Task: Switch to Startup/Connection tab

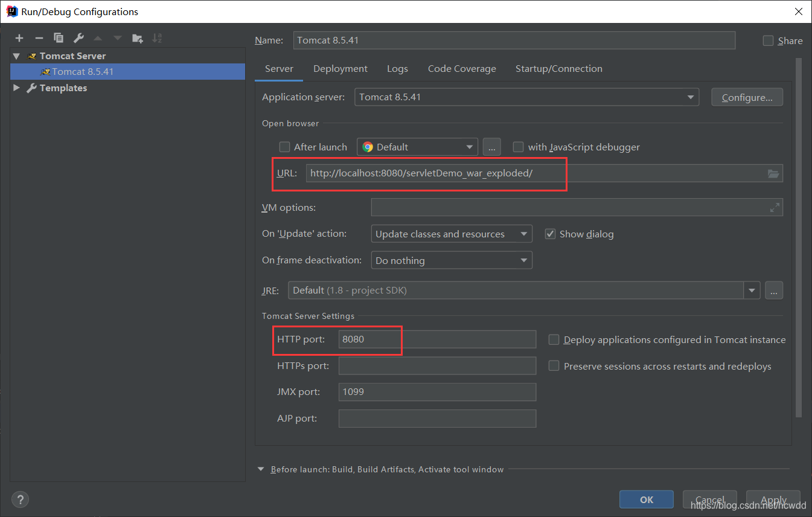Action: pos(559,69)
